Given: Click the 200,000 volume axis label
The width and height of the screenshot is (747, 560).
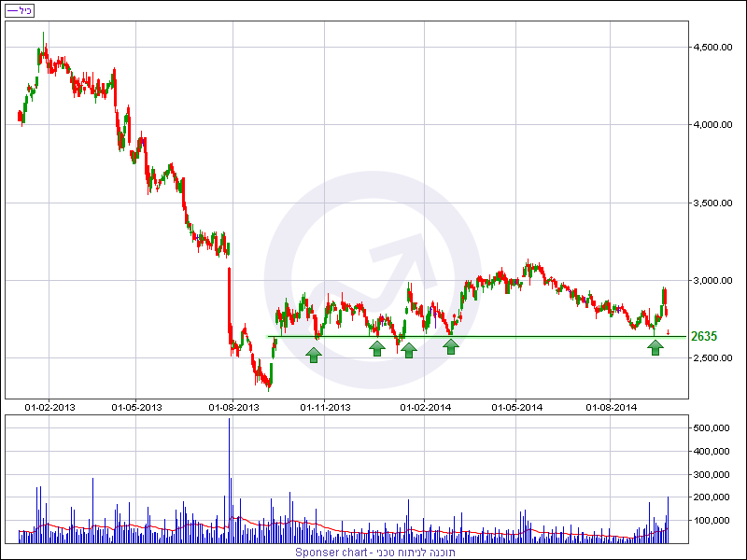Looking at the screenshot, I should [712, 497].
